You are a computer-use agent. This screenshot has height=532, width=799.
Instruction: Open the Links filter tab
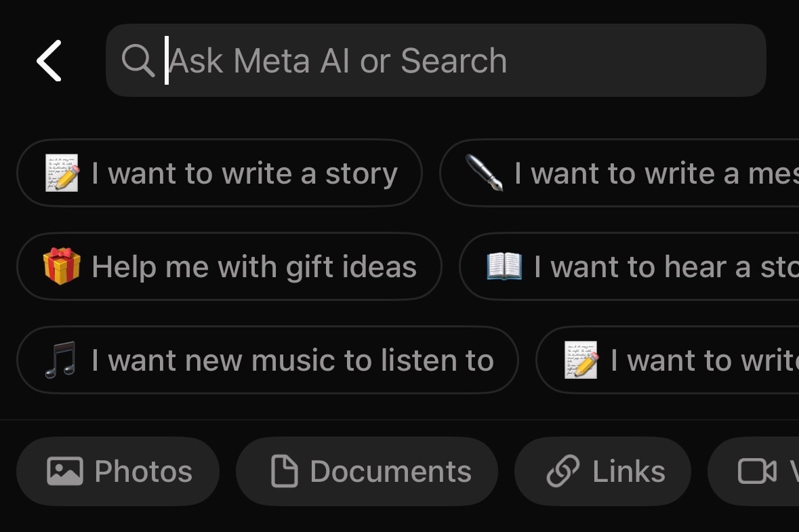[602, 471]
